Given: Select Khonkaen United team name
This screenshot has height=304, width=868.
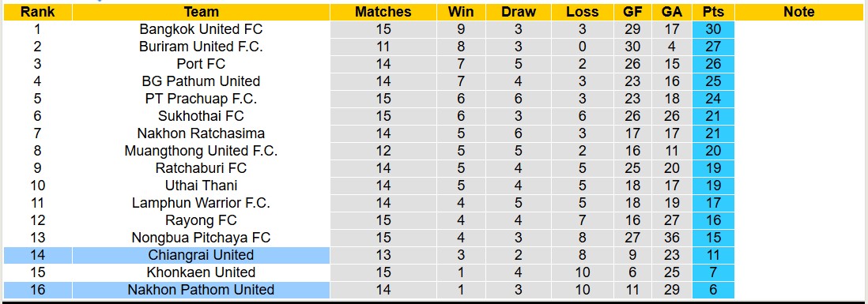Looking at the screenshot, I should pos(201,272).
